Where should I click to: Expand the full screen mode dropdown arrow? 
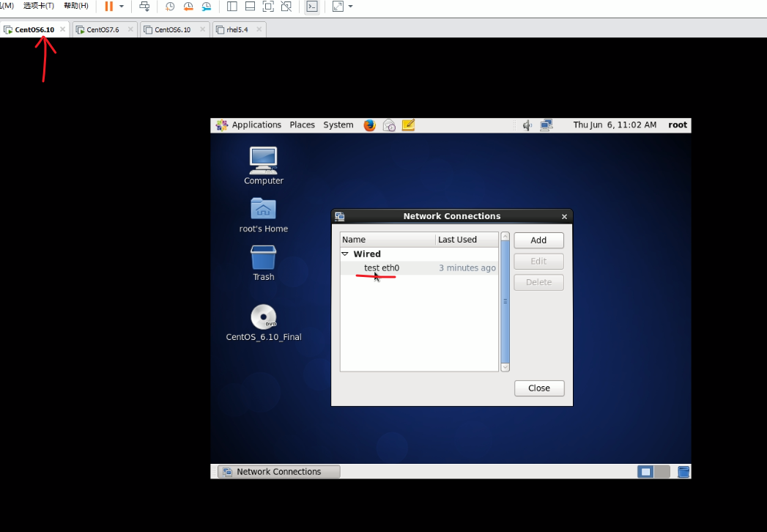350,7
